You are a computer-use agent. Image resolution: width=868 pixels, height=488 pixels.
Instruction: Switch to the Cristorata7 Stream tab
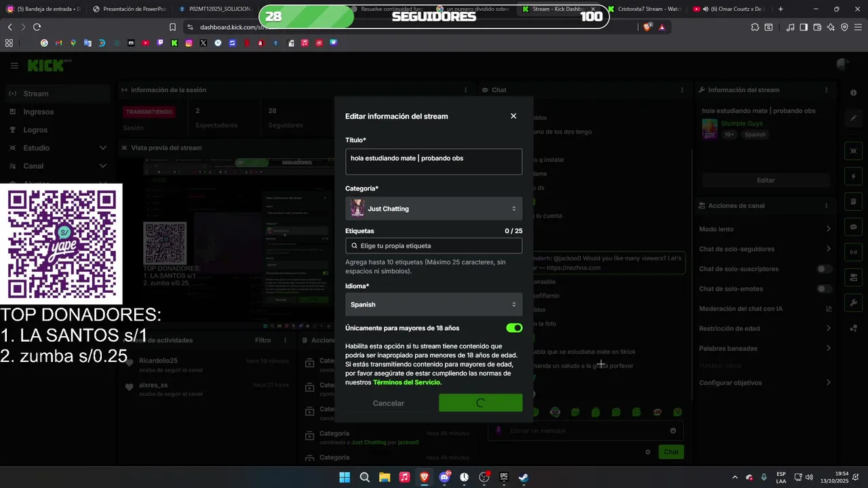[644, 9]
